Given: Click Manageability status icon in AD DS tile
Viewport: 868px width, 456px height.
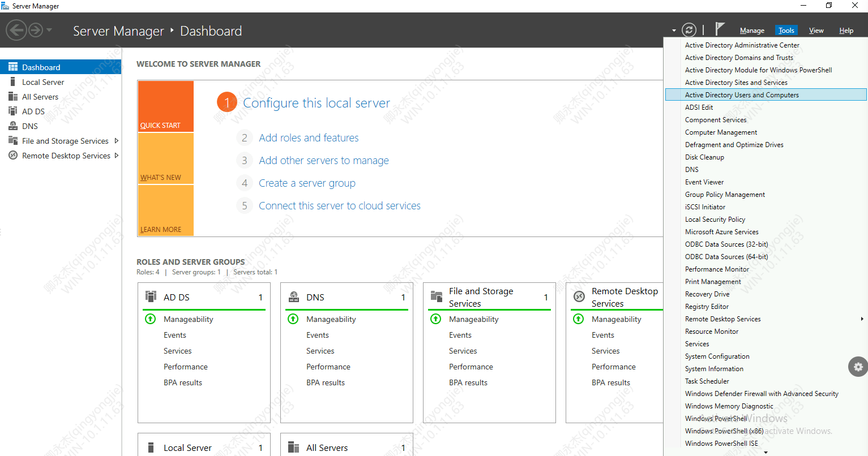Looking at the screenshot, I should tap(151, 319).
